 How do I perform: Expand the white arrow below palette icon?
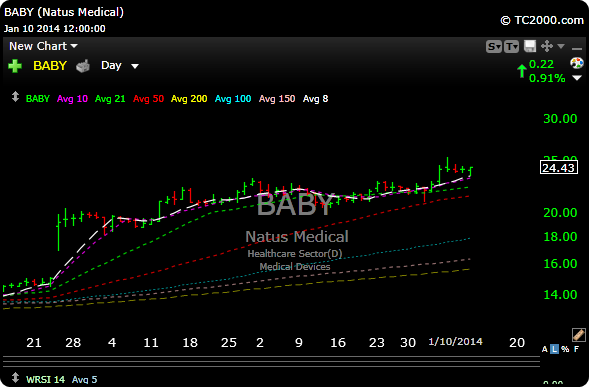point(577,78)
